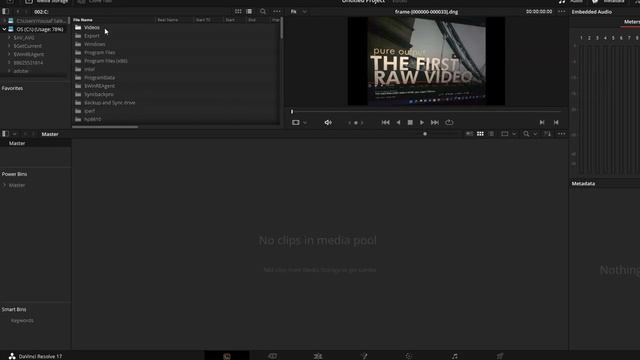Screen dimensions: 640x360
Task: Switch media pool to list view
Action: [x=491, y=134]
